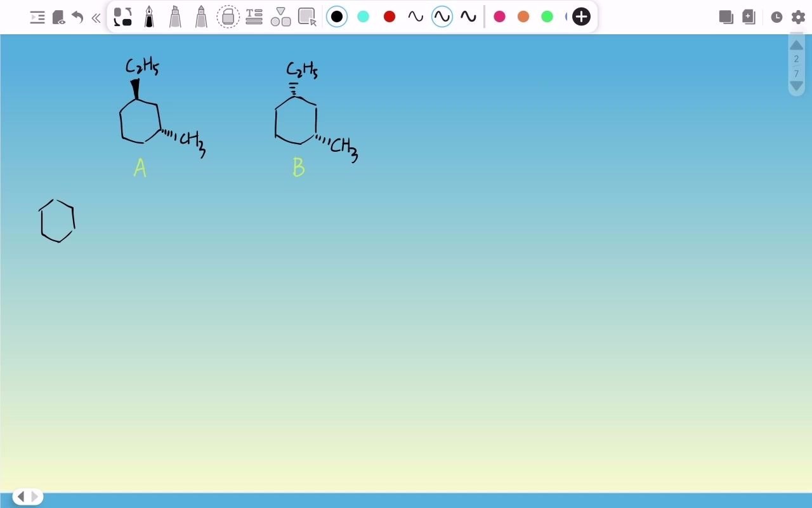This screenshot has width=812, height=508.
Task: Open the document view options icon
Action: click(x=58, y=17)
